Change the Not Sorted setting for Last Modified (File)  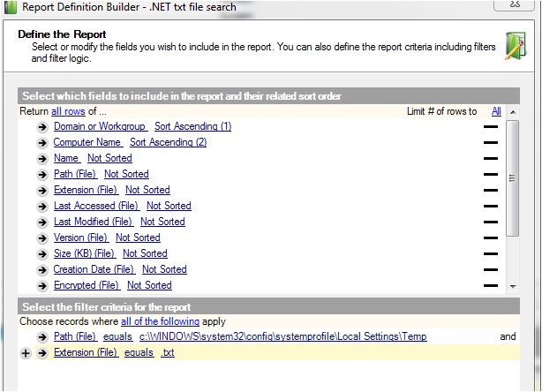click(162, 222)
